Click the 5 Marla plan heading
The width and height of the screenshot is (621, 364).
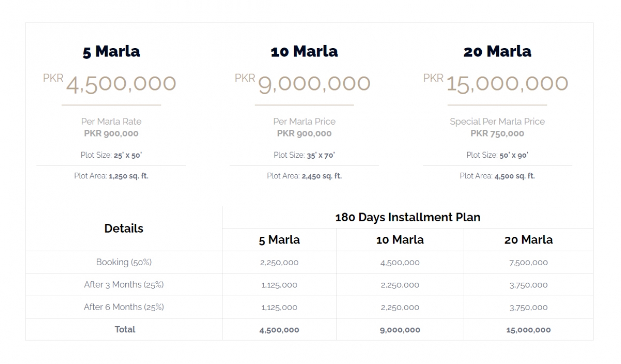coord(111,51)
